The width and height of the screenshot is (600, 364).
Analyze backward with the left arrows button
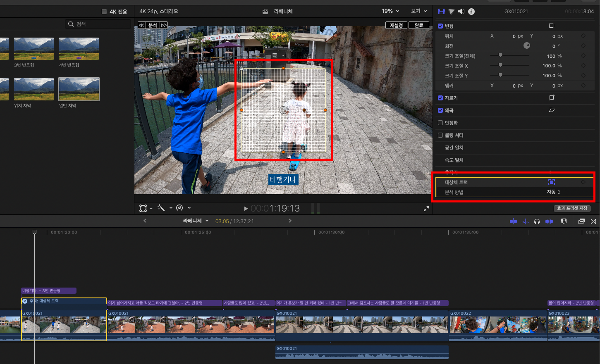(142, 25)
